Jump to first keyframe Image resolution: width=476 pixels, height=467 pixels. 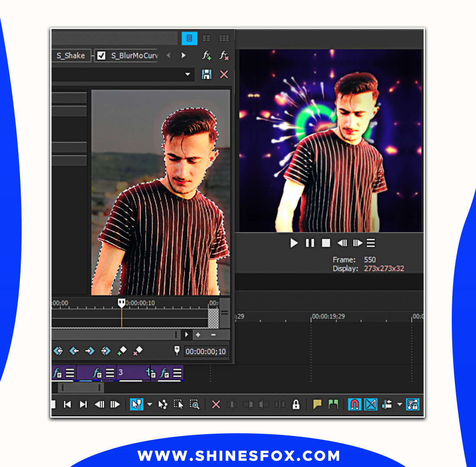click(x=58, y=351)
